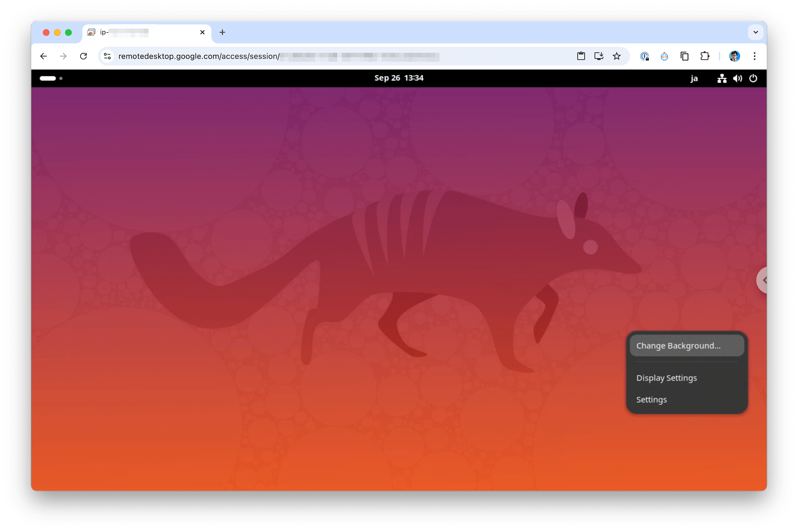798x532 pixels.
Task: Click the wired network status icon
Action: 722,78
